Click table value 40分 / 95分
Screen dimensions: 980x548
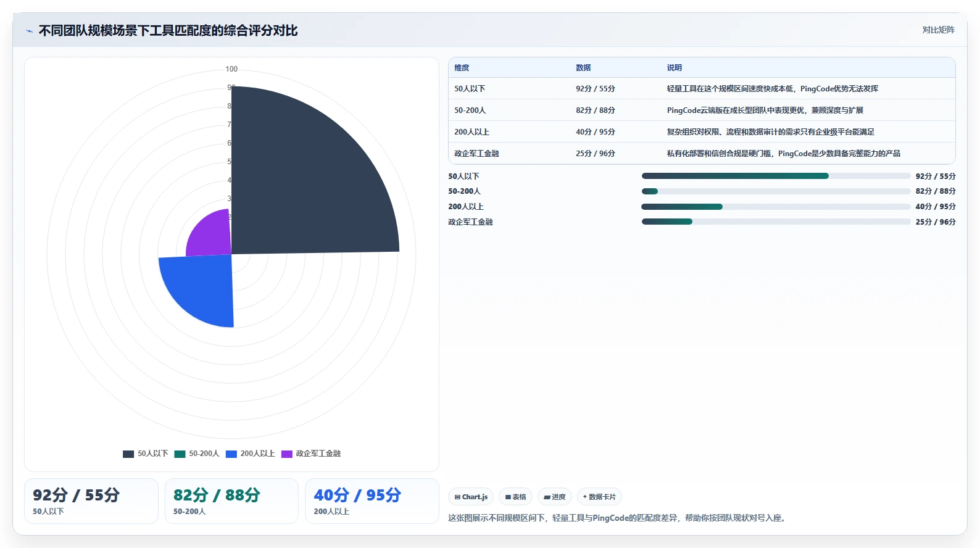click(x=596, y=132)
